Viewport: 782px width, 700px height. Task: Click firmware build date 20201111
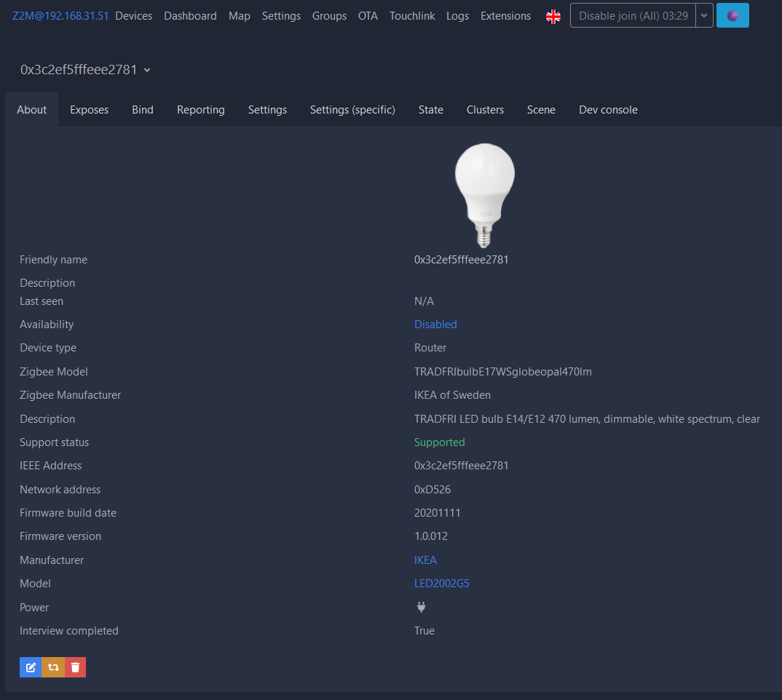coord(438,513)
